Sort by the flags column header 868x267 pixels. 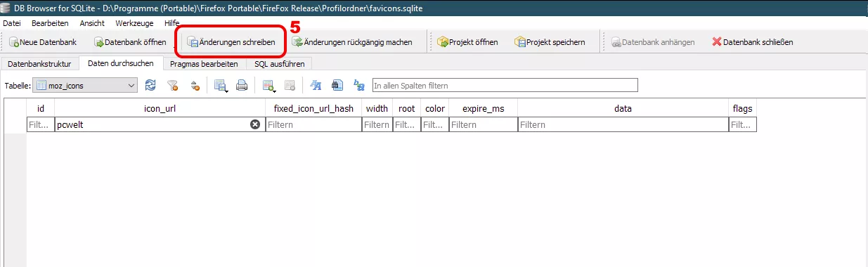point(743,109)
